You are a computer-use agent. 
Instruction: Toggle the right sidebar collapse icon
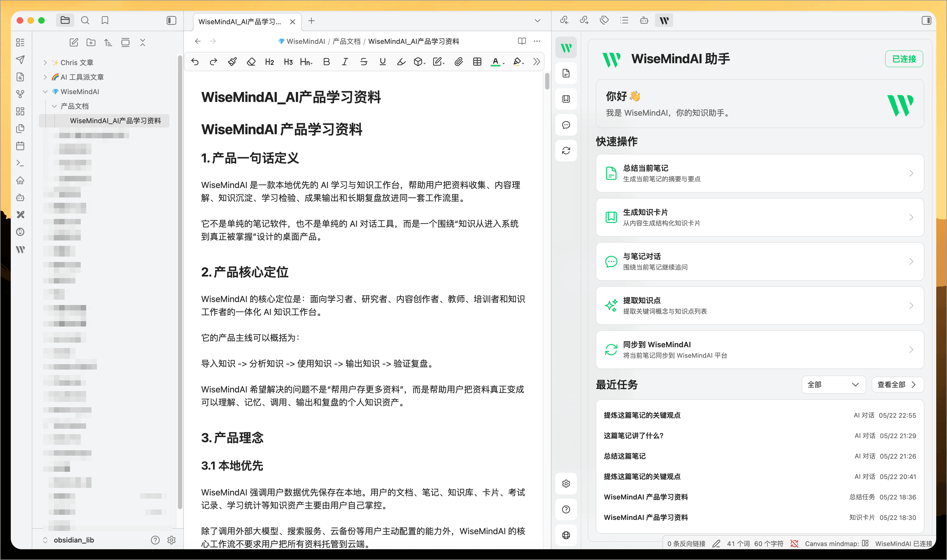point(926,20)
